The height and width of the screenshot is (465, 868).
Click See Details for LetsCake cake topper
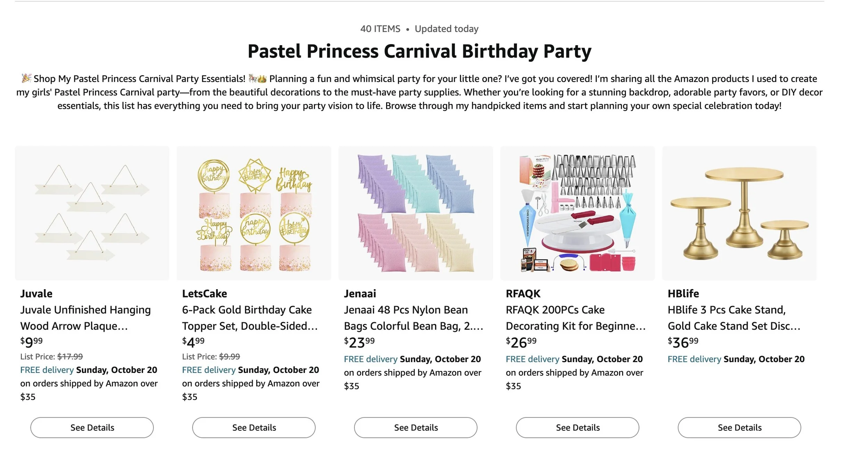[x=254, y=427]
